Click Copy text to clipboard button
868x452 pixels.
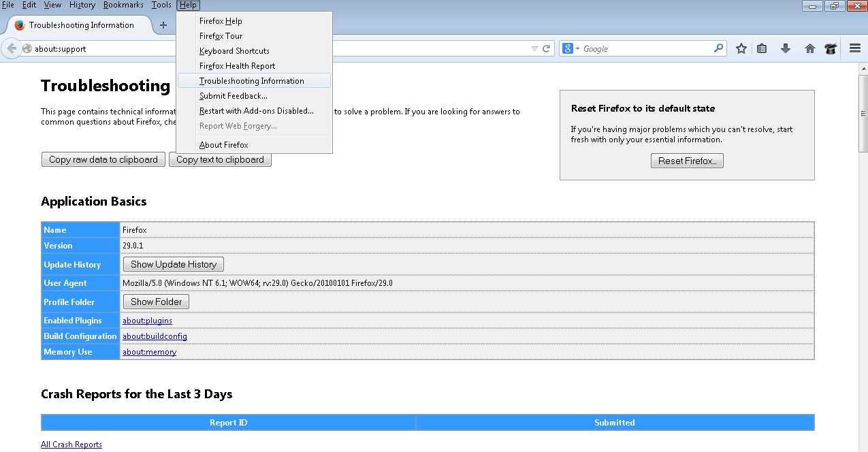220,159
